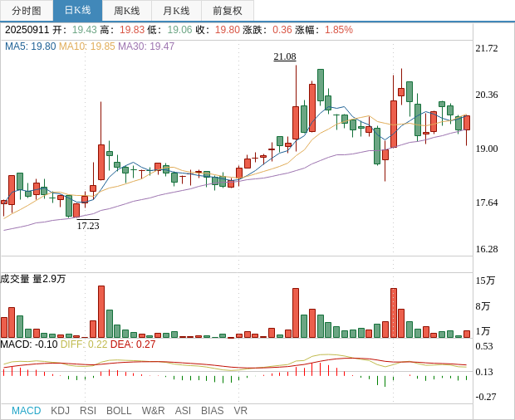
Task: Open the 月K线 tab
Action: click(176, 11)
